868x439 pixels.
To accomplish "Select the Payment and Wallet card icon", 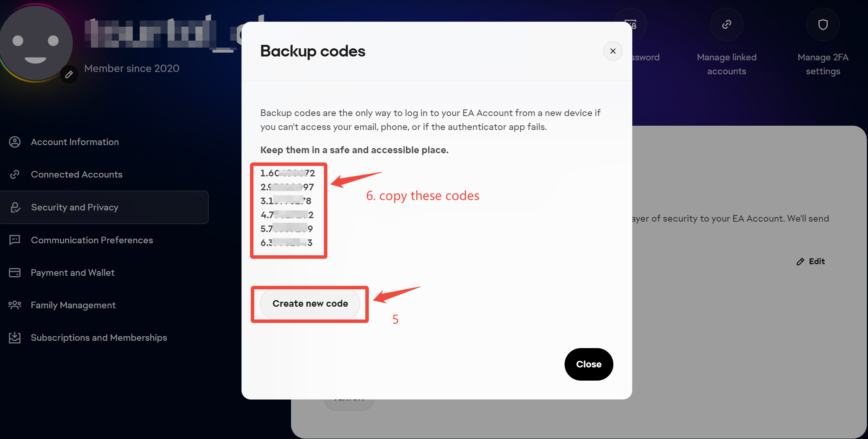I will click(15, 273).
